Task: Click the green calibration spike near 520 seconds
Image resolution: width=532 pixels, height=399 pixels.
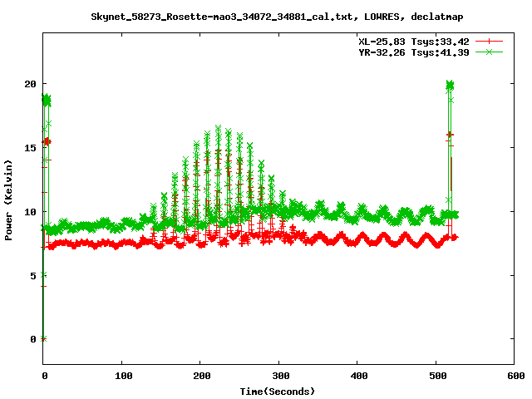Action: (450, 85)
